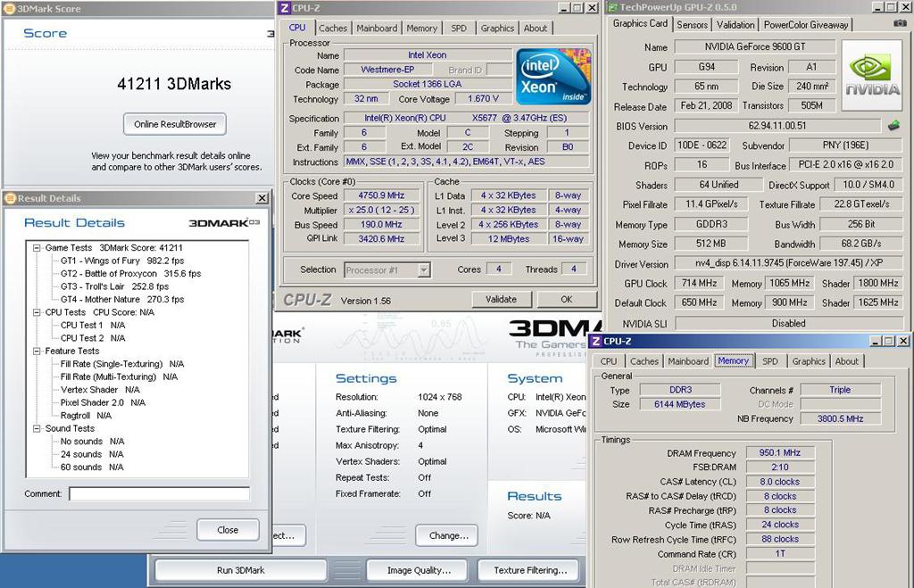914x588 pixels.
Task: Select GT2 - Battle of Proxycon row
Action: pyautogui.click(x=130, y=273)
